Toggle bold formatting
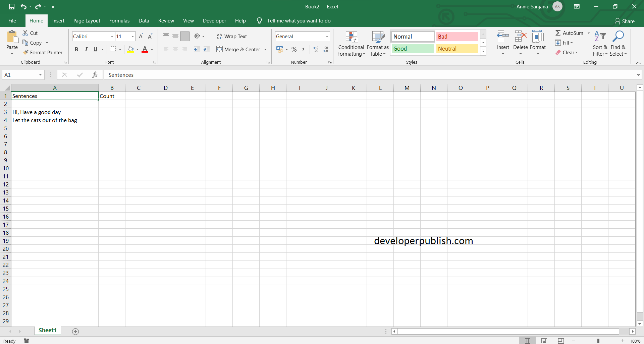The image size is (644, 344). [76, 49]
